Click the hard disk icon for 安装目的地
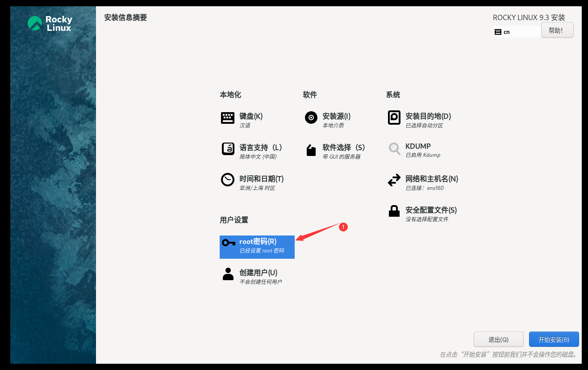588x370 pixels. pos(394,118)
